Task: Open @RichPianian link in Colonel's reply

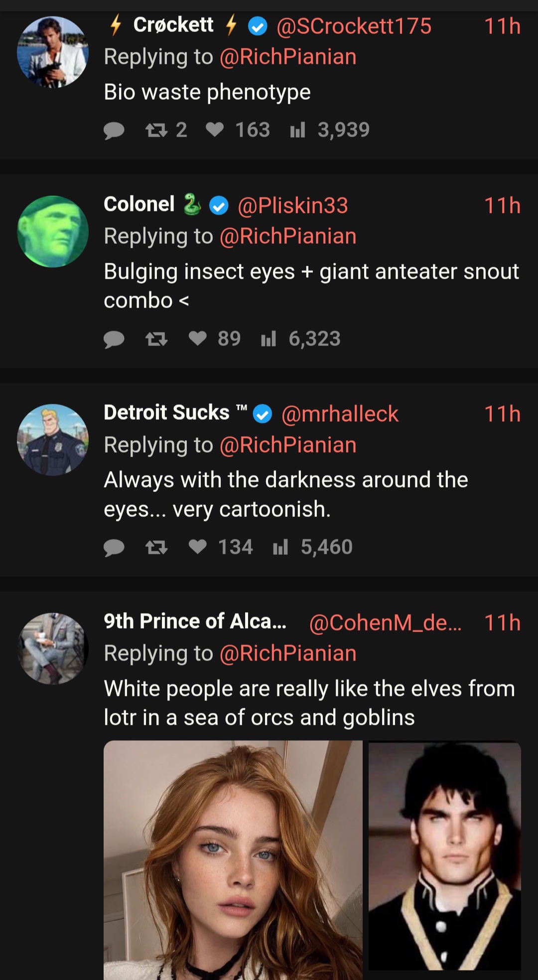Action: pyautogui.click(x=288, y=236)
